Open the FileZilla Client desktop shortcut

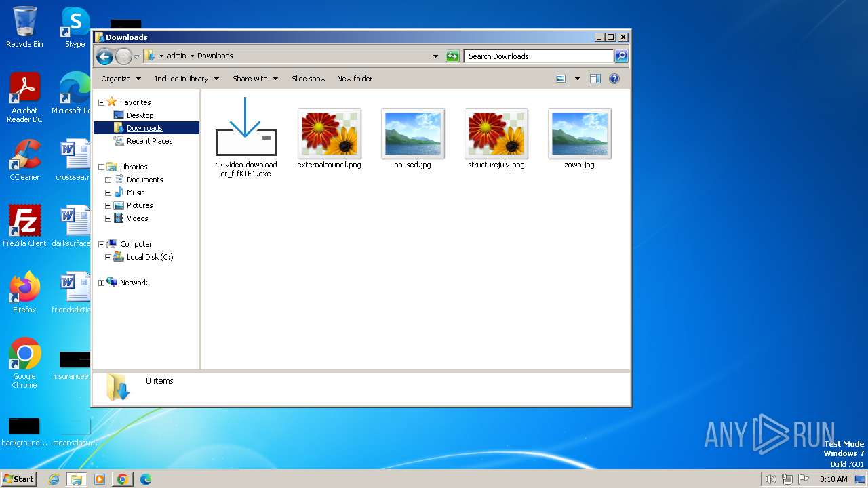tap(24, 226)
